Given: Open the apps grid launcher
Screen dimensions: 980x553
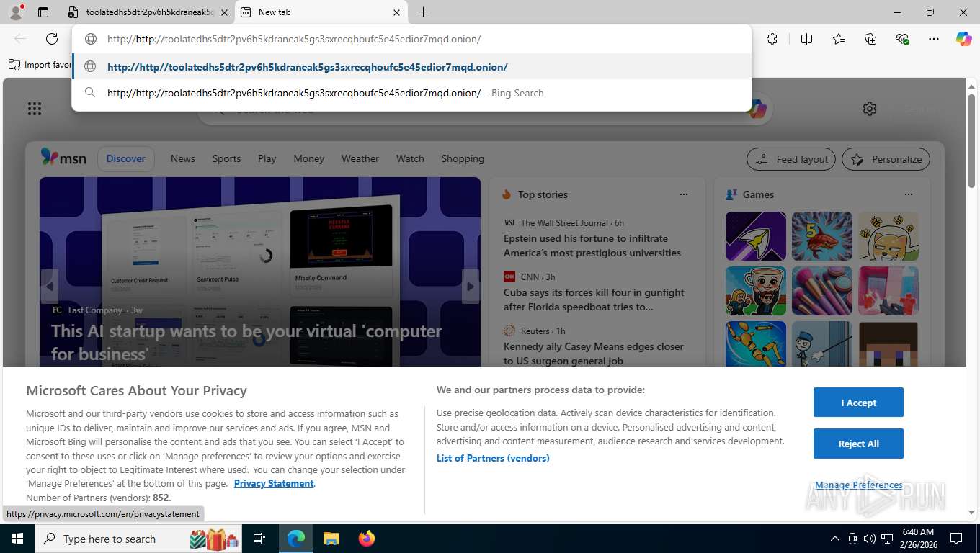Looking at the screenshot, I should click(35, 109).
